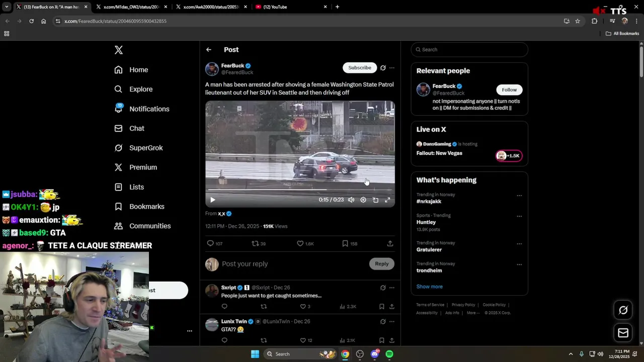Image resolution: width=644 pixels, height=362 pixels.
Task: Go to Home in X sidebar
Action: (131, 70)
